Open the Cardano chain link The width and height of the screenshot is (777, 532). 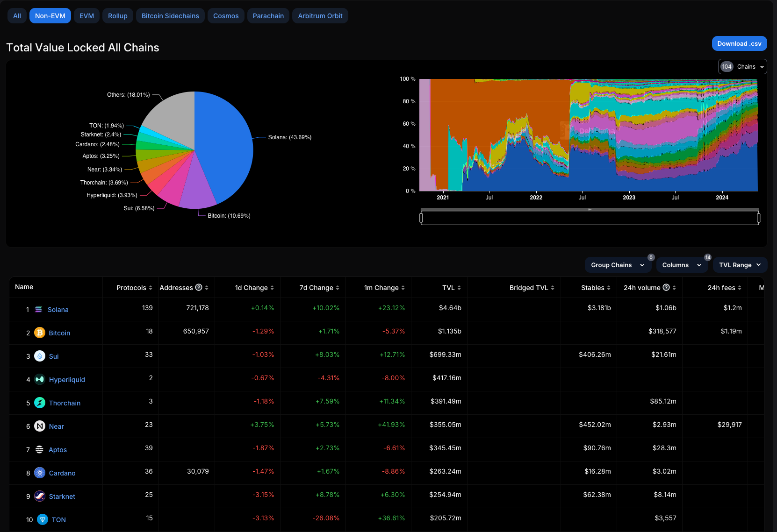pos(62,473)
